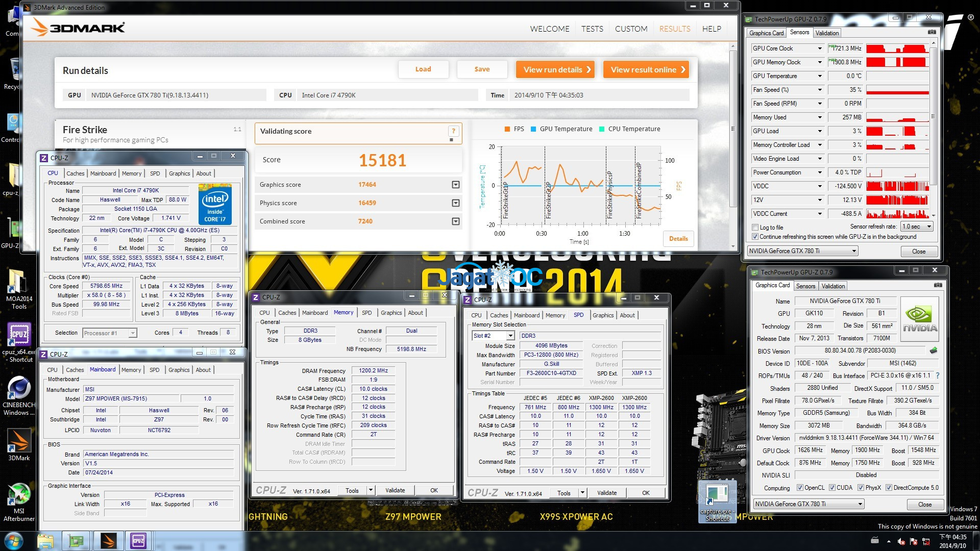This screenshot has height=551, width=980.
Task: Click the BIOS save icon beside BIOS Version
Action: tap(934, 350)
